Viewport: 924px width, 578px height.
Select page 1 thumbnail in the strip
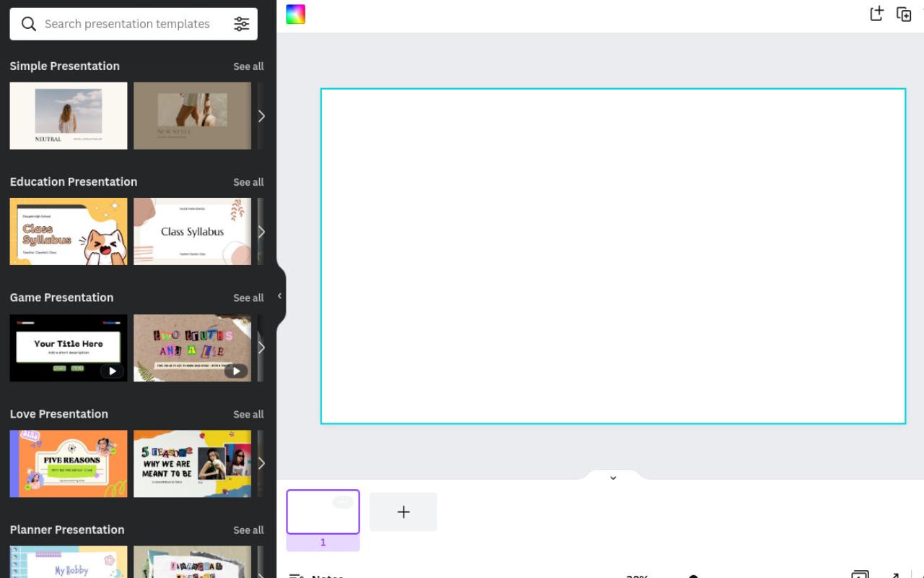click(323, 512)
